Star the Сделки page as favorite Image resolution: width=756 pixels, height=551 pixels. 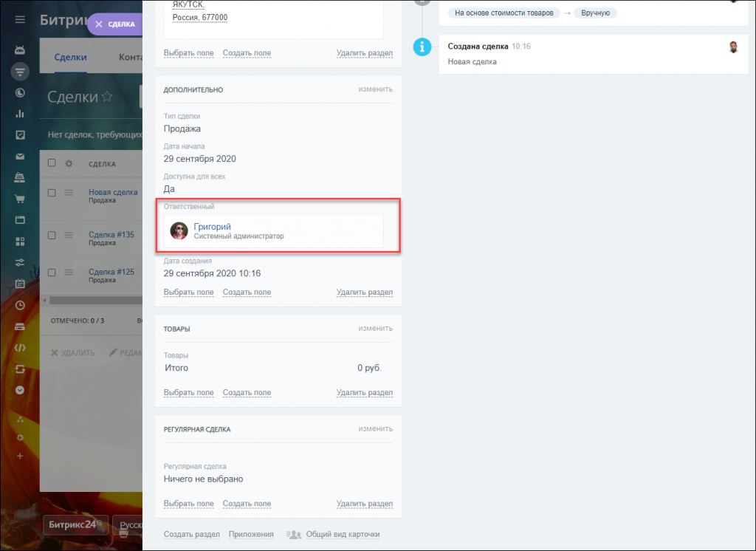pyautogui.click(x=107, y=97)
